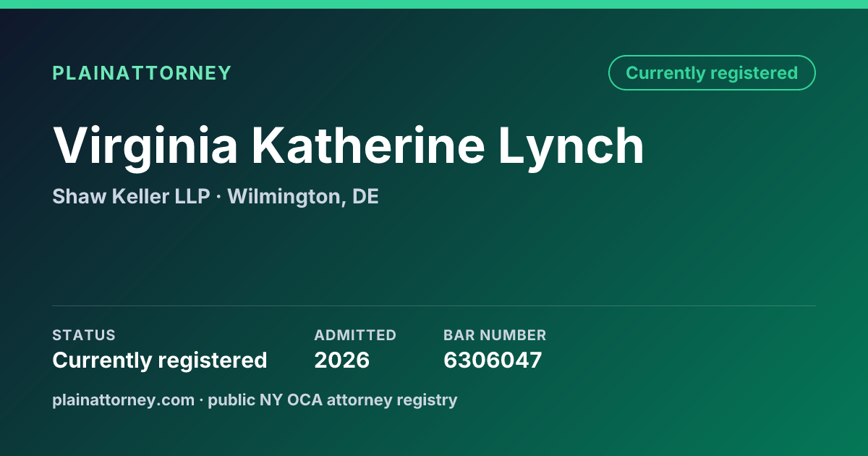This screenshot has height=456, width=868.
Task: Click the word Virginia in the name
Action: pyautogui.click(x=145, y=148)
